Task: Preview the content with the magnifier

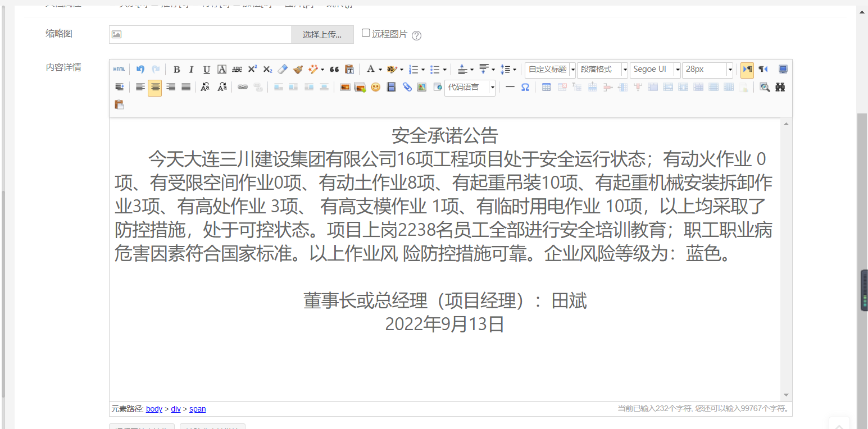Action: tap(765, 87)
